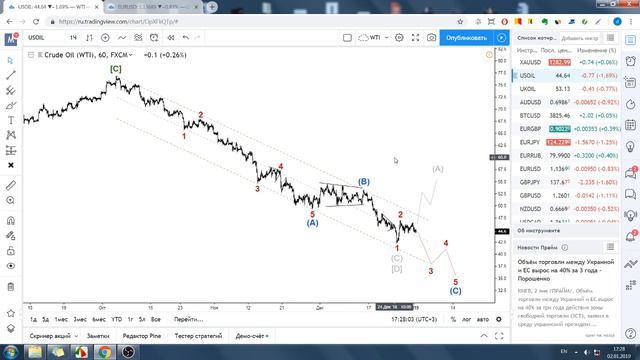Open the Тестер стратегий tab
The height and width of the screenshot is (360, 640).
[x=198, y=336]
